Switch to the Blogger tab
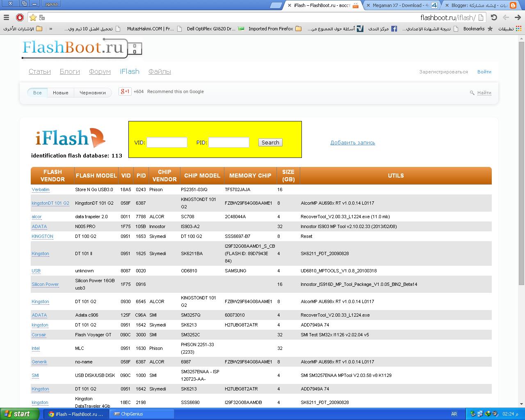525x420 pixels. click(480, 5)
